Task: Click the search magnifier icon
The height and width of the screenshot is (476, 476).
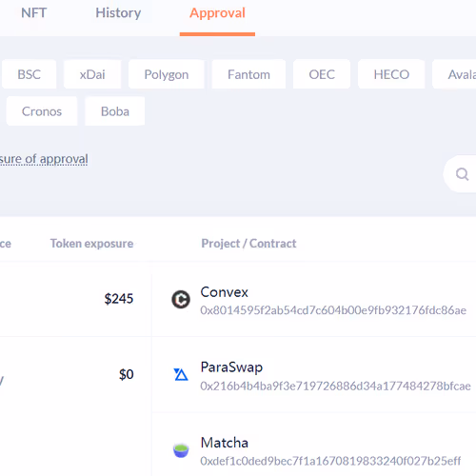Action: click(462, 174)
